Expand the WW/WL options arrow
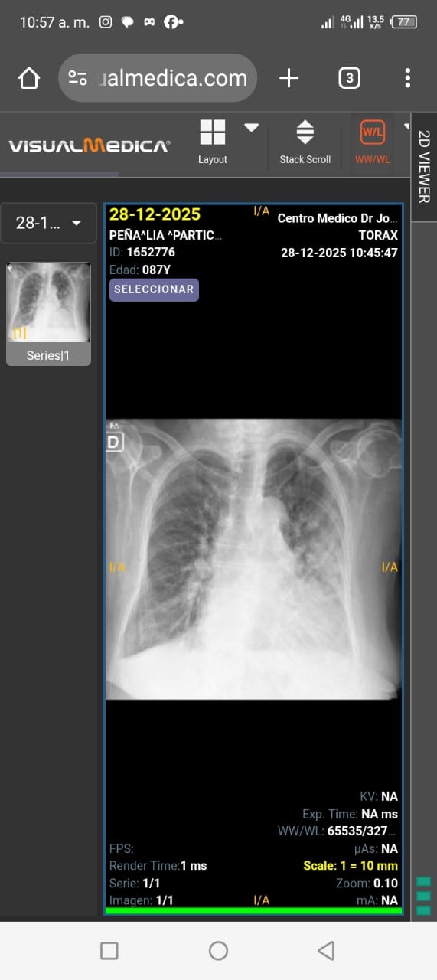 [x=406, y=127]
